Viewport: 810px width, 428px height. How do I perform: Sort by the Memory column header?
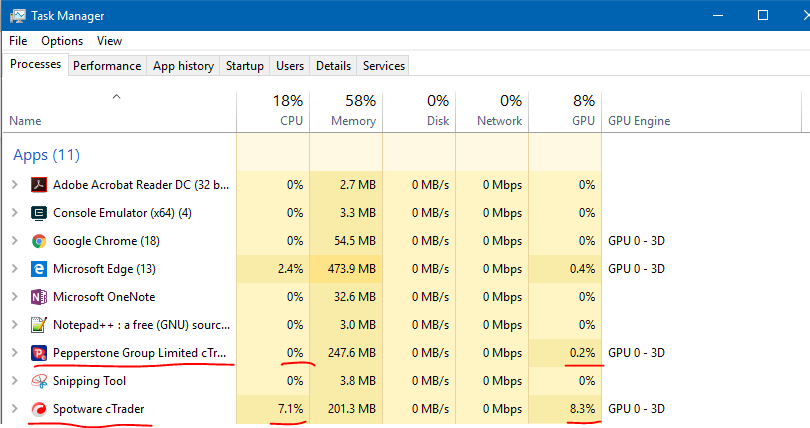tap(346, 112)
